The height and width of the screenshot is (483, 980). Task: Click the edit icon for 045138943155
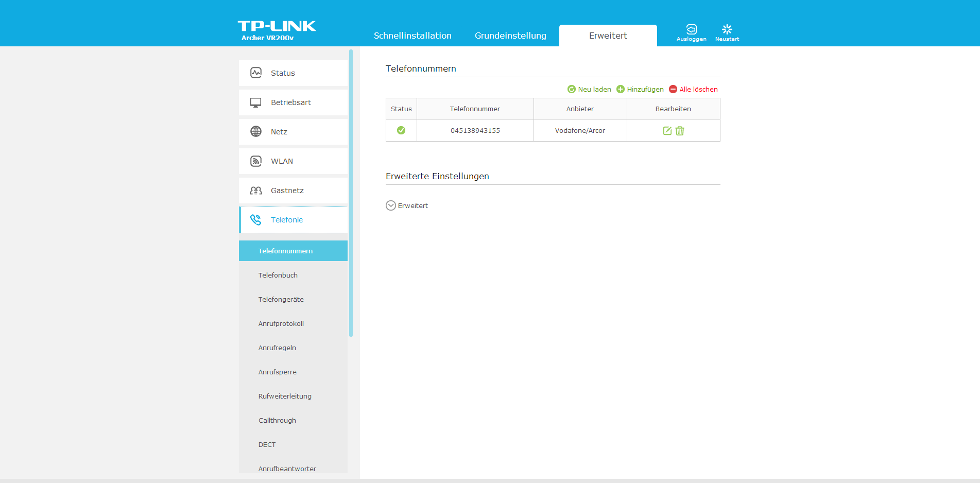[x=667, y=131]
